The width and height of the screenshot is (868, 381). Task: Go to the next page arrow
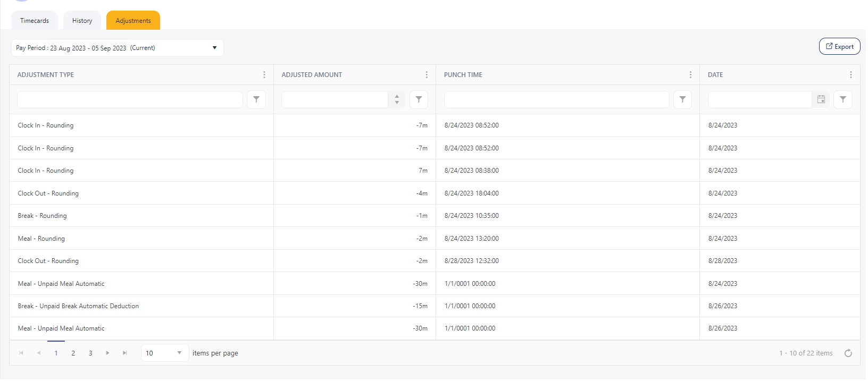click(107, 353)
